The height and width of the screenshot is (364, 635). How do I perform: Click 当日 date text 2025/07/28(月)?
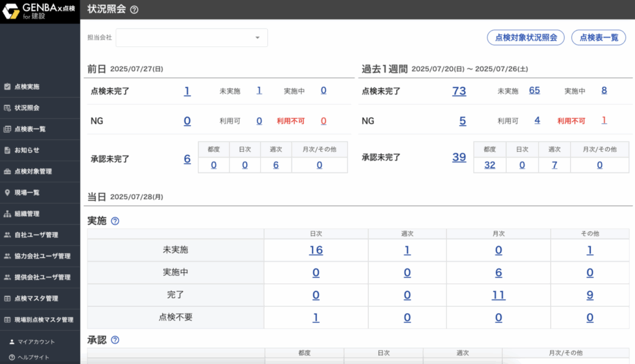tap(136, 197)
